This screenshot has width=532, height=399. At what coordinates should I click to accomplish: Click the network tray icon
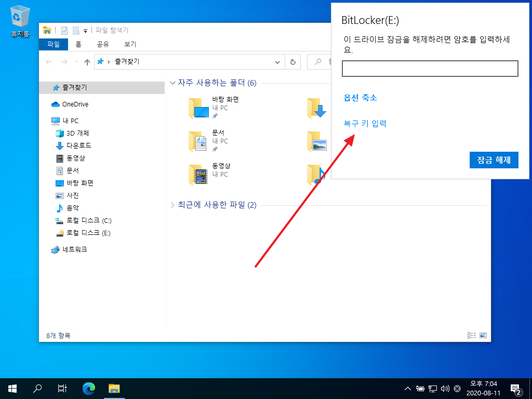[x=433, y=389]
